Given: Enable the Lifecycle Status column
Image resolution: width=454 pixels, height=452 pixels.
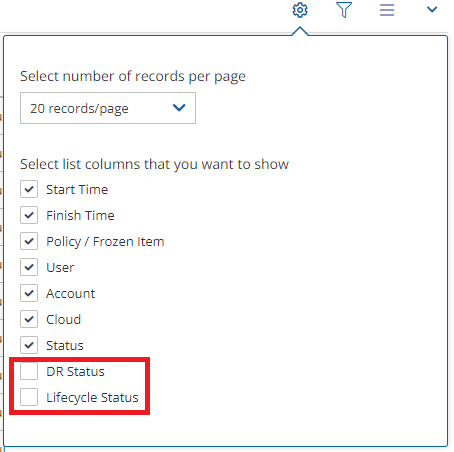Looking at the screenshot, I should (29, 397).
